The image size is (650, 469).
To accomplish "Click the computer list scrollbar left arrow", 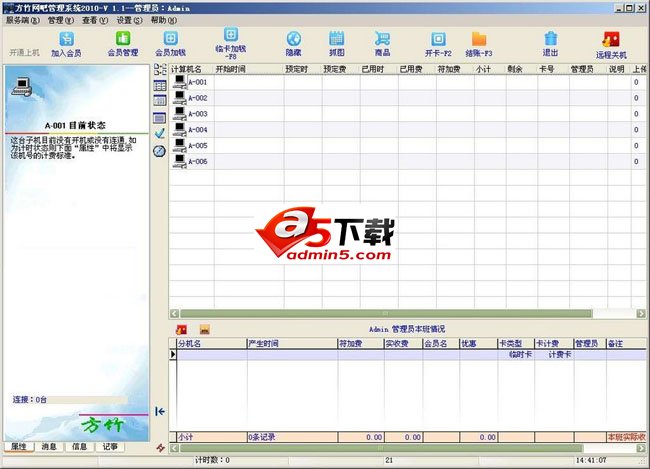I will click(x=175, y=313).
